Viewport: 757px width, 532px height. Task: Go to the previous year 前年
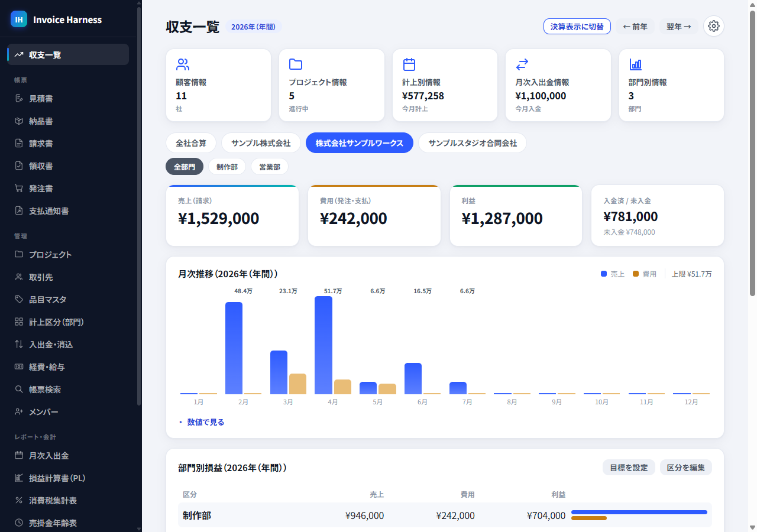[635, 27]
